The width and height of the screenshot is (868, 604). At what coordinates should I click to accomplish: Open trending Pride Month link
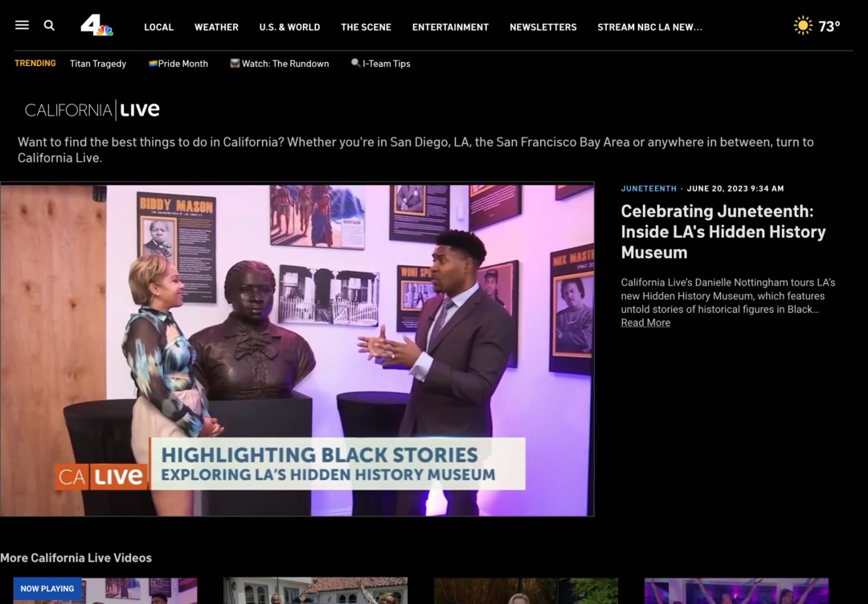tap(178, 64)
